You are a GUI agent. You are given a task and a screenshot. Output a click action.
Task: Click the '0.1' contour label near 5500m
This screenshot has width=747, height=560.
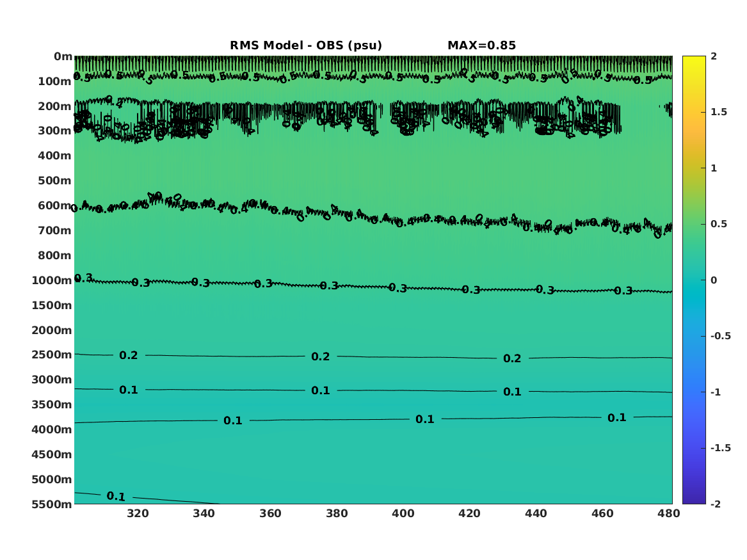pyautogui.click(x=116, y=496)
